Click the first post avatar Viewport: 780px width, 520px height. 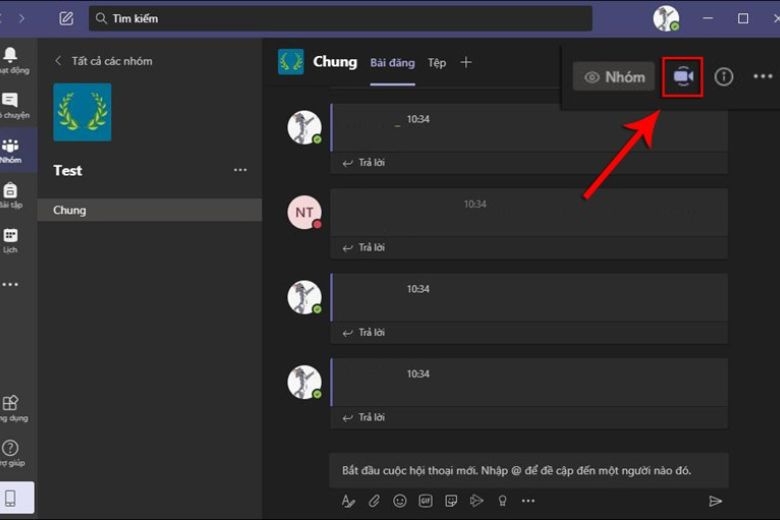304,127
